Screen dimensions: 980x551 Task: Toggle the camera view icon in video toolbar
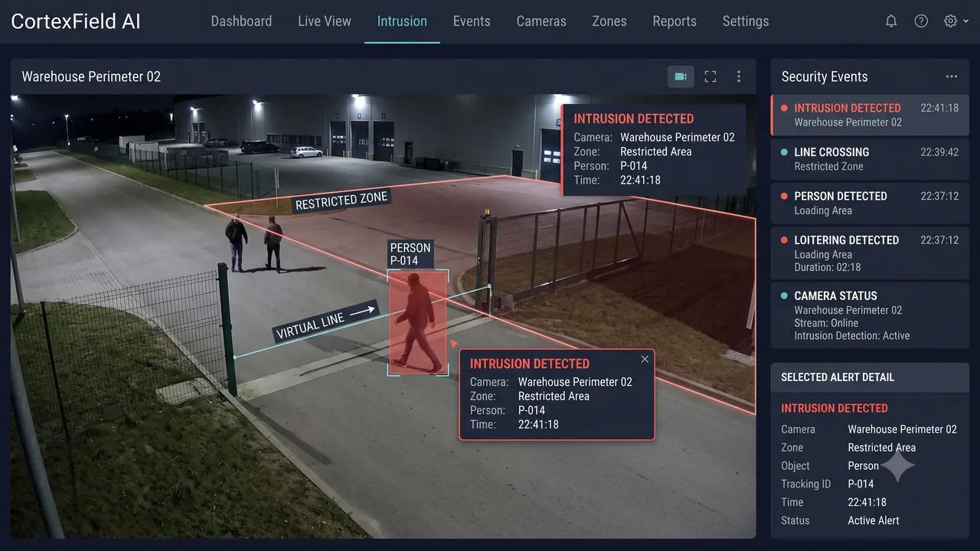[x=681, y=77]
